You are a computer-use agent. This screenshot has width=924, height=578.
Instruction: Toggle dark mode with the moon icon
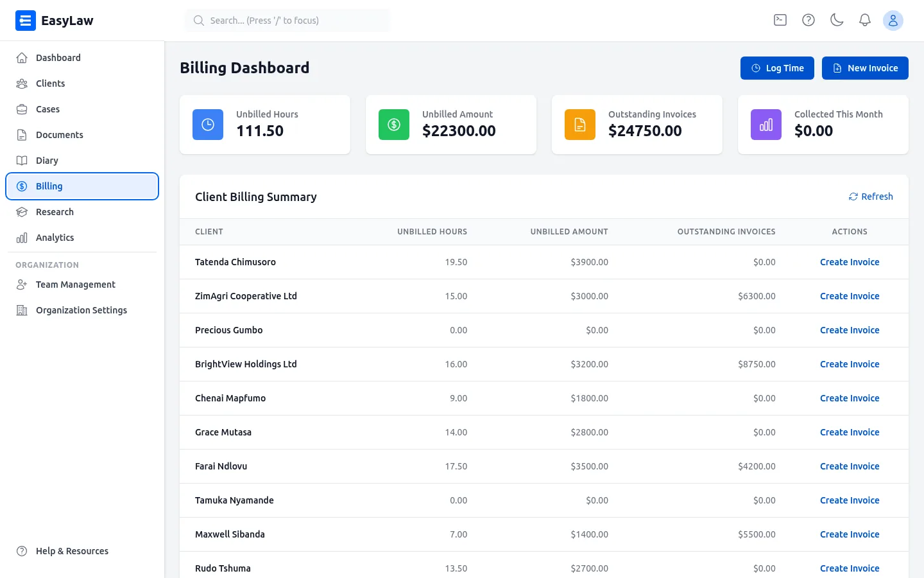tap(836, 20)
